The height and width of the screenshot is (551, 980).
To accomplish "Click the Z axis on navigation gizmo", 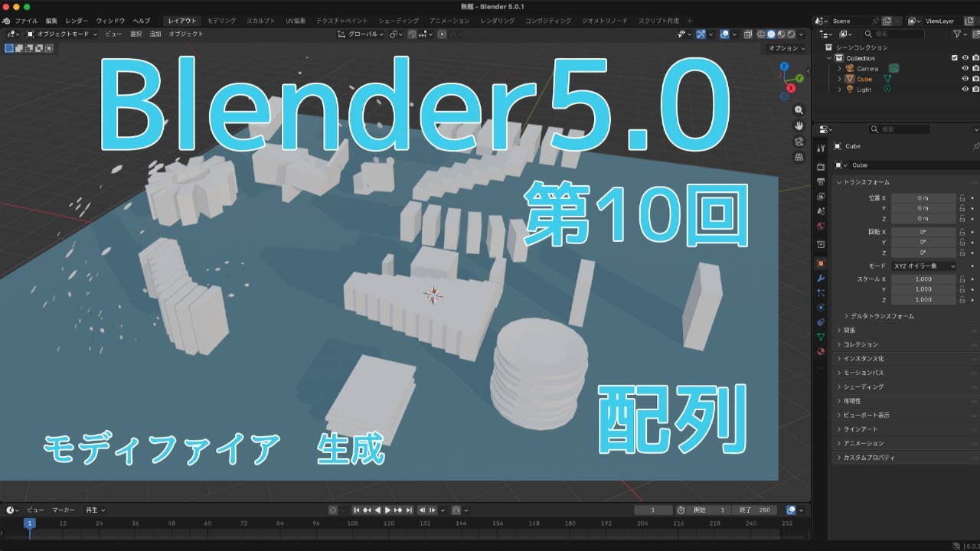I will click(x=784, y=67).
